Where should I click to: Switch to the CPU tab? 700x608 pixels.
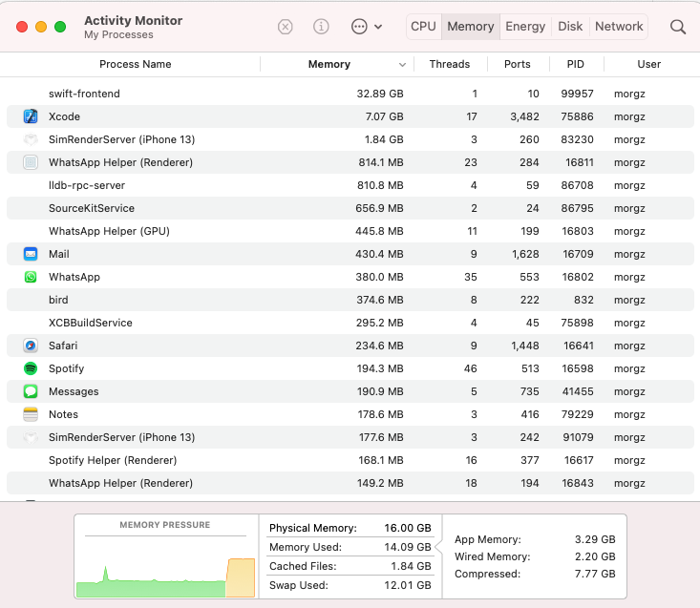pyautogui.click(x=423, y=27)
